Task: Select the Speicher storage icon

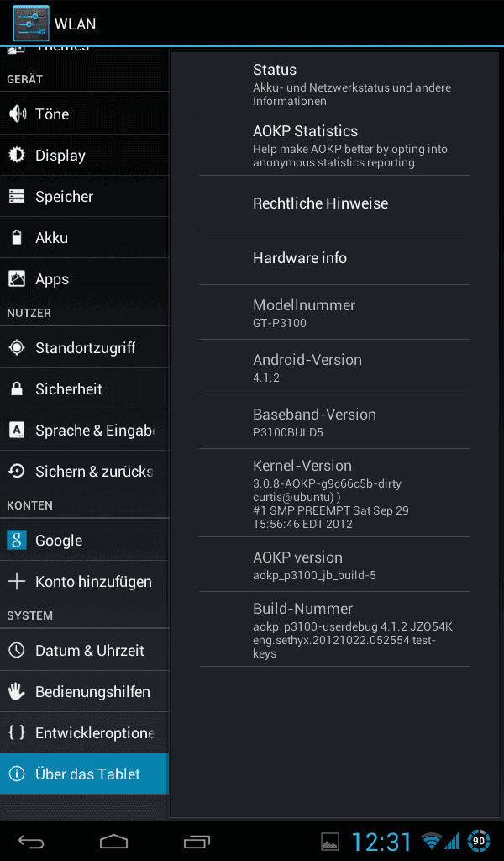Action: click(x=17, y=196)
